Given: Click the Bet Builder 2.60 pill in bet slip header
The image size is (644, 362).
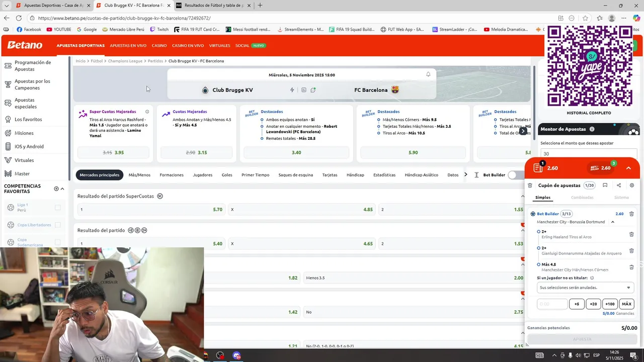Looking at the screenshot, I should tap(601, 168).
